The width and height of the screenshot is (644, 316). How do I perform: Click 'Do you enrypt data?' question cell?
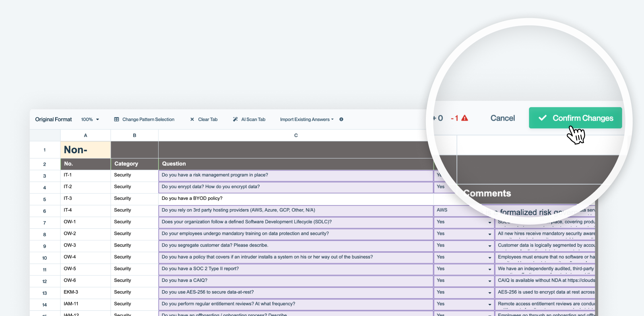pos(296,187)
